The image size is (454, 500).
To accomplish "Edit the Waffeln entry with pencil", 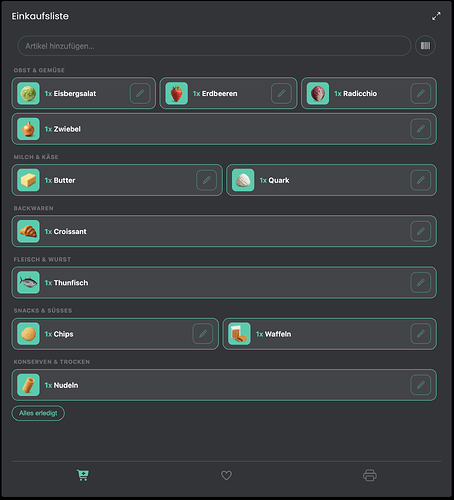I will pos(421,334).
